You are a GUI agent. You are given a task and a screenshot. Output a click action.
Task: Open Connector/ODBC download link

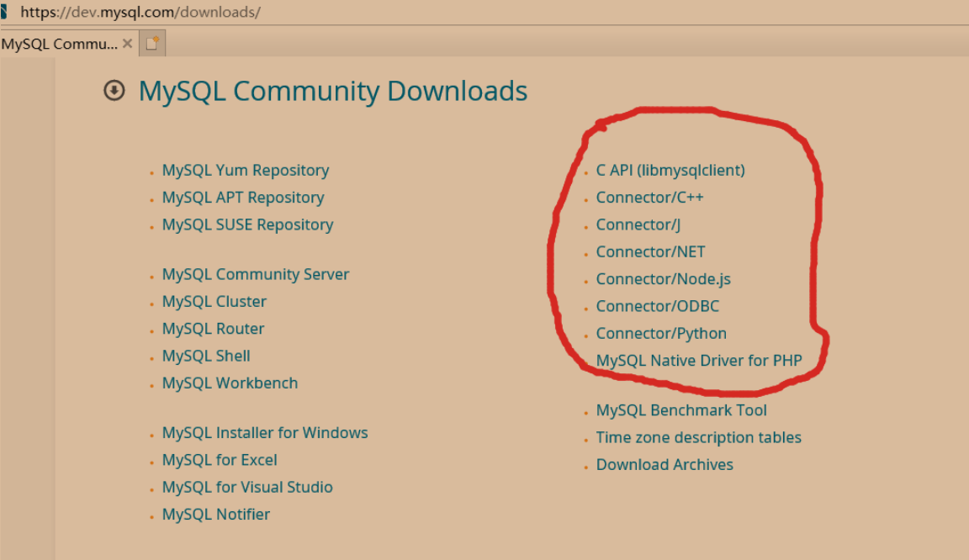tap(658, 306)
